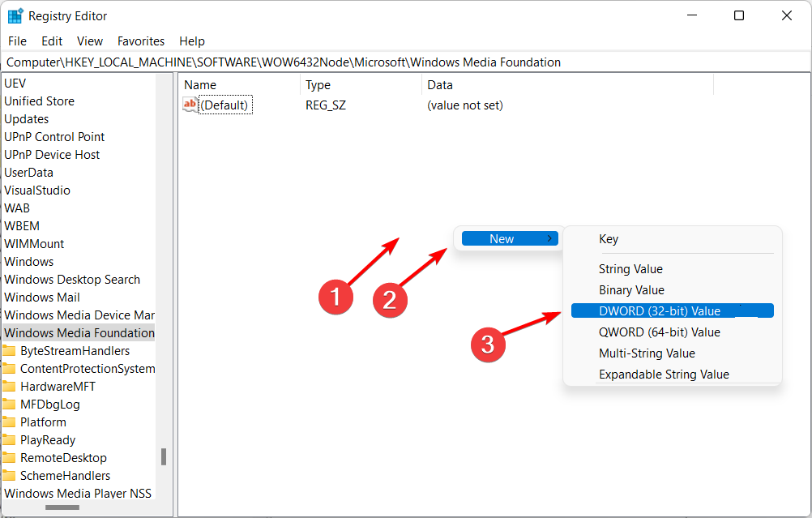Click the SchemeHandlers folder icon

point(9,476)
